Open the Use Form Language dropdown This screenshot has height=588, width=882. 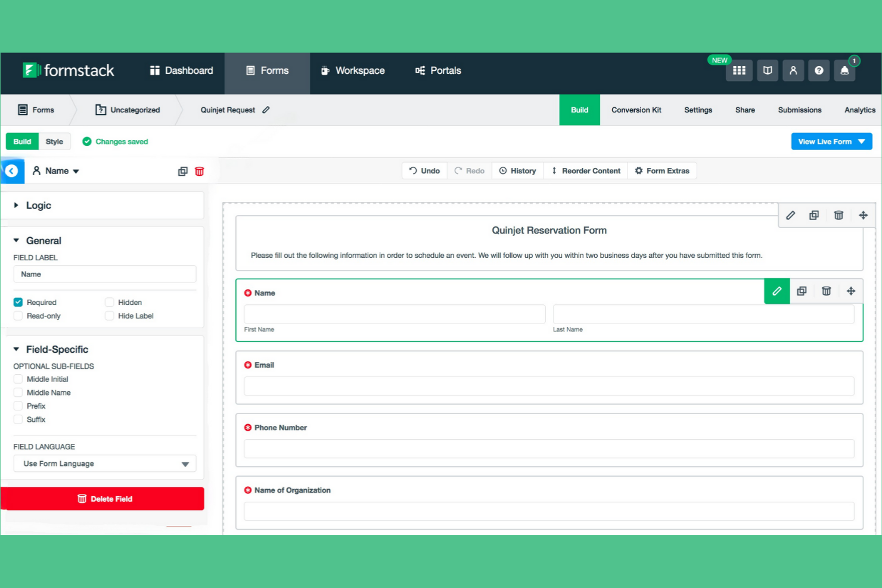tap(105, 463)
